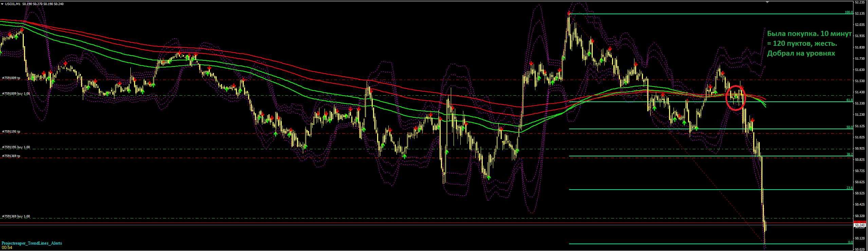The width and height of the screenshot is (868, 251).
Task: Click the Fibonacci 38.2 level label
Action: point(849,154)
